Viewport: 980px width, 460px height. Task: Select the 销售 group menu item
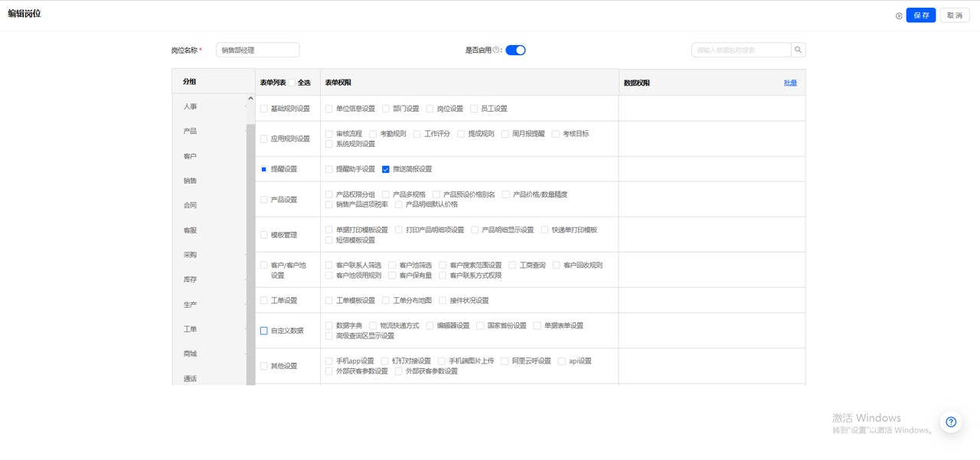(x=190, y=181)
